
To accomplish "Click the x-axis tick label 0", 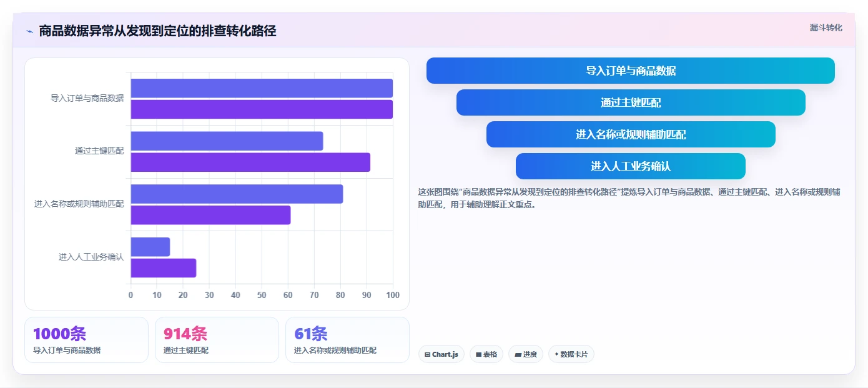I will (131, 295).
